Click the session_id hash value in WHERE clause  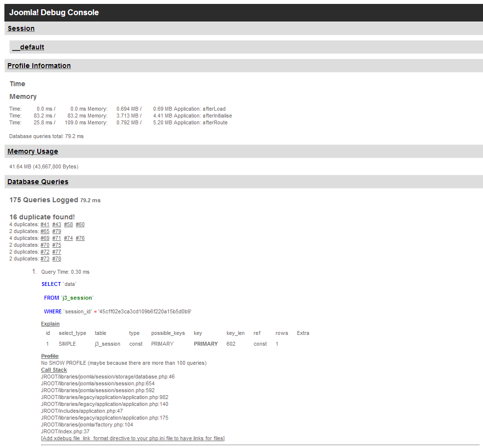click(145, 311)
